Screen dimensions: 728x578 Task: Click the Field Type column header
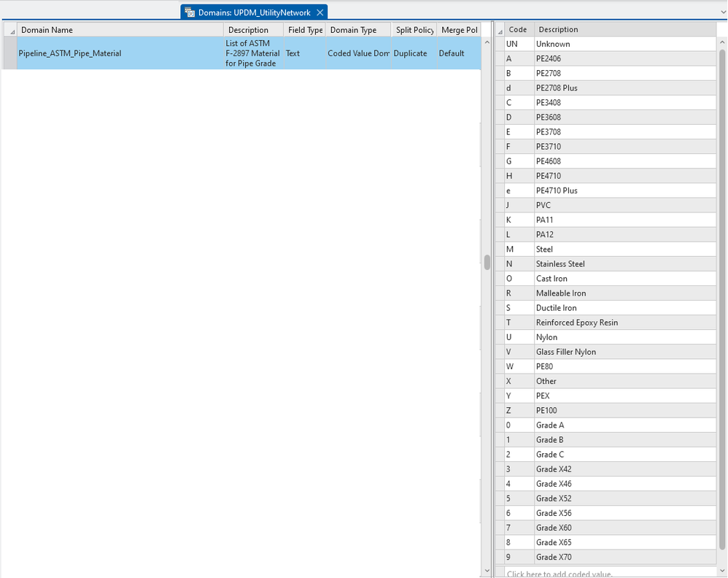point(305,30)
